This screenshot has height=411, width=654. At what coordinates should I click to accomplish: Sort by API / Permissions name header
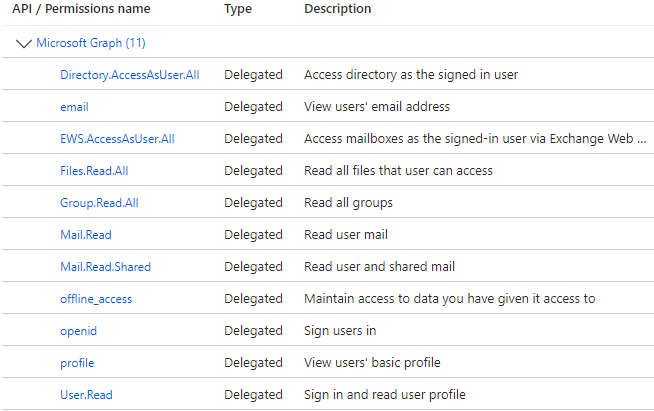[x=81, y=9]
